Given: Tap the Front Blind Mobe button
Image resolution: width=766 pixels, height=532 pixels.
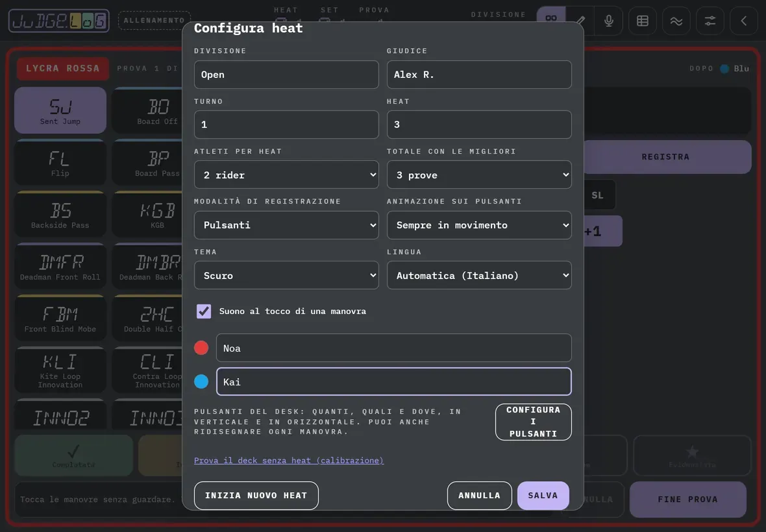Looking at the screenshot, I should click(60, 318).
